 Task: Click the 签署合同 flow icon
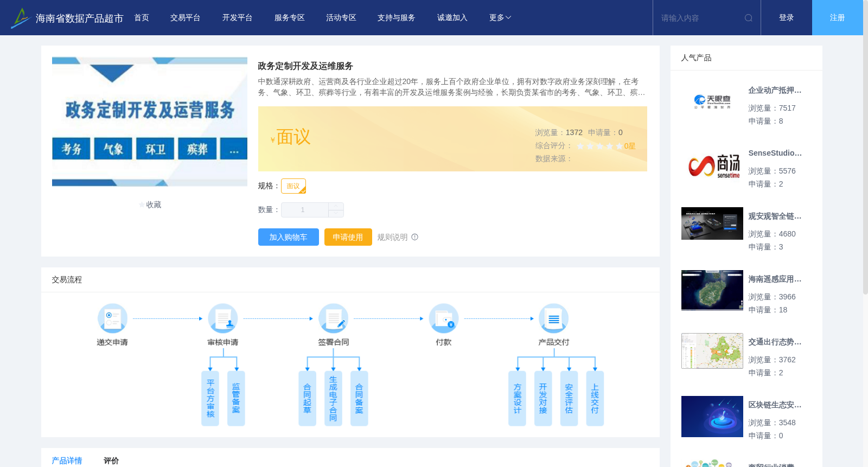333,318
